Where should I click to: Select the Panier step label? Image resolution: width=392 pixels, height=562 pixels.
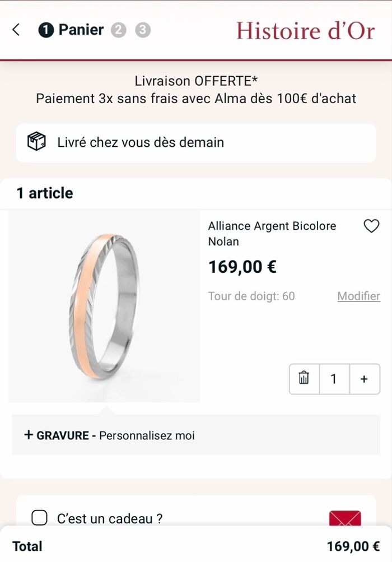tap(81, 30)
